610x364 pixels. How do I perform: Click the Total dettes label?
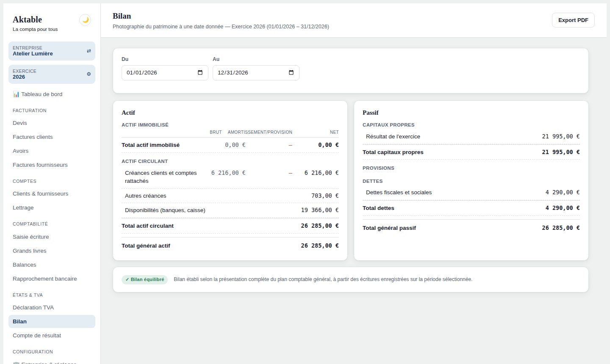[378, 208]
